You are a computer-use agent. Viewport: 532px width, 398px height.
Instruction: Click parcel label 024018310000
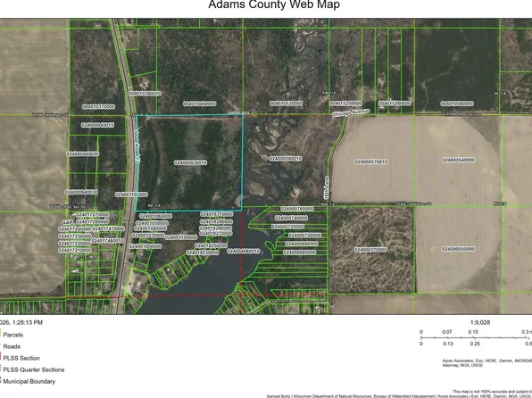tap(217, 214)
